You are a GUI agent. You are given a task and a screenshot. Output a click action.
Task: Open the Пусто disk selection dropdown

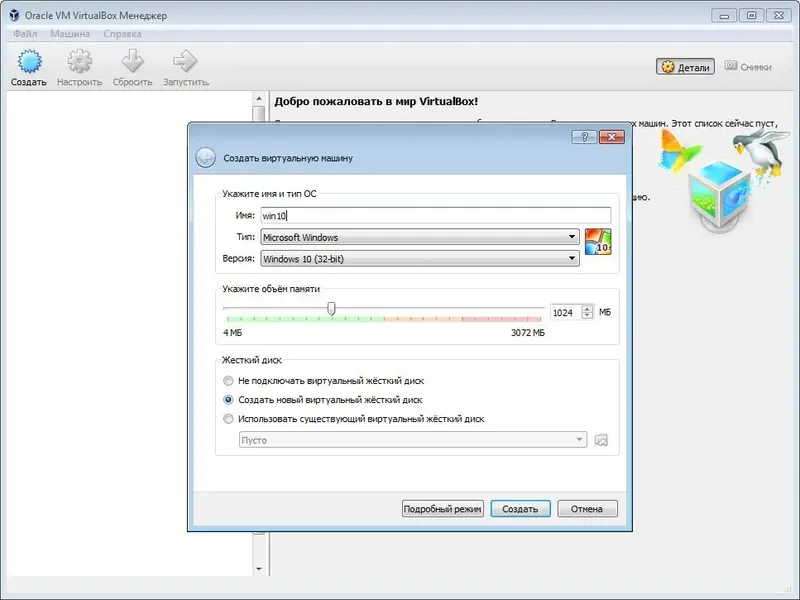tap(581, 437)
